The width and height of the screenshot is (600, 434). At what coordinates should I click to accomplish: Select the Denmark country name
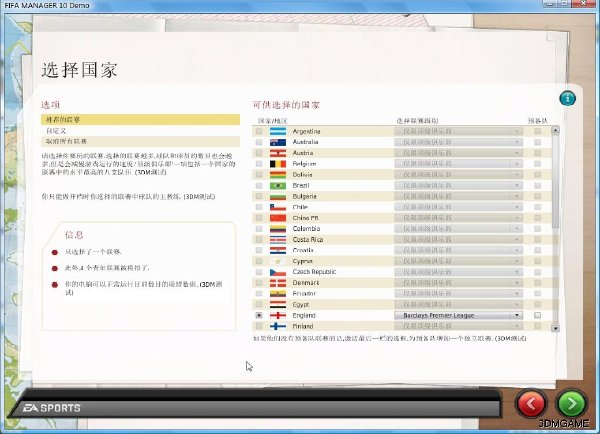[306, 283]
